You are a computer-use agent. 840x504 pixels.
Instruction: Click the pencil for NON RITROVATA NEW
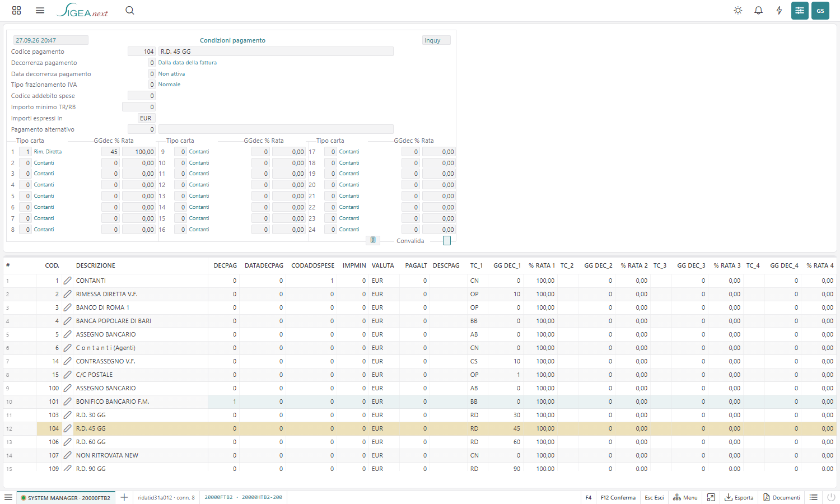(x=67, y=455)
